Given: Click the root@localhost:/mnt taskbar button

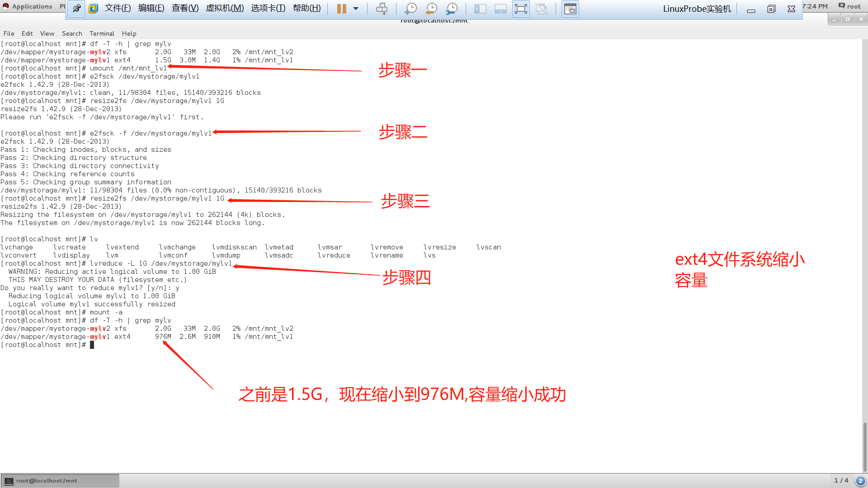Looking at the screenshot, I should click(x=60, y=481).
